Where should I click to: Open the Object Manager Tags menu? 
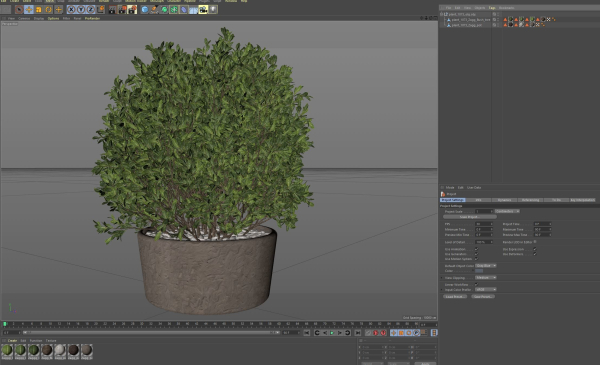[492, 8]
